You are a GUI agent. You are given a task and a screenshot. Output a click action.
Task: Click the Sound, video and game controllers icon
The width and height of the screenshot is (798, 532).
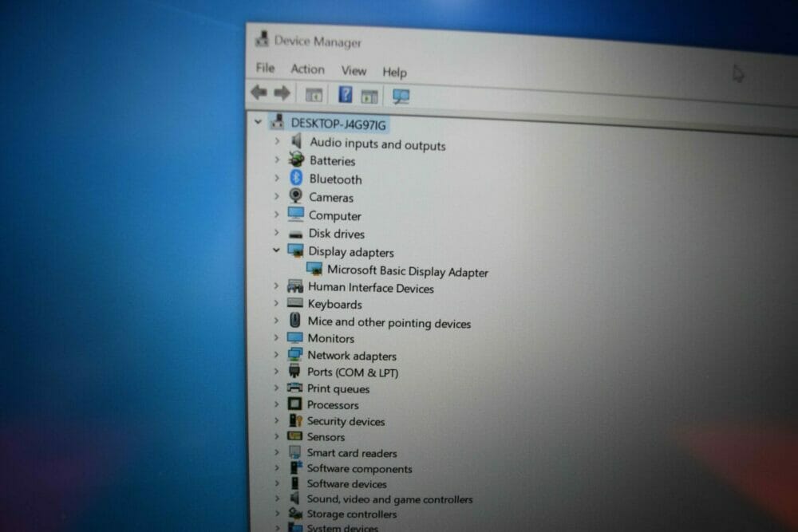click(294, 498)
